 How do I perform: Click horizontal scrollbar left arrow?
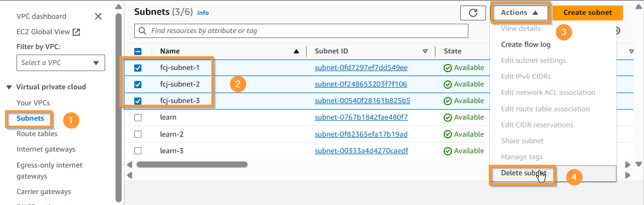[x=129, y=165]
